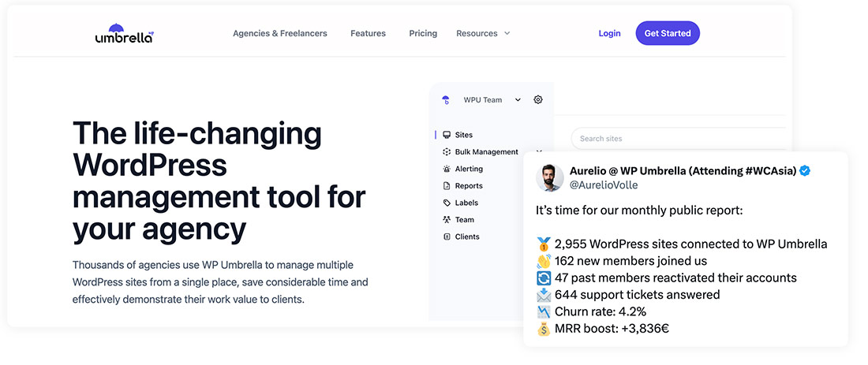Click the Sites monitor icon
868x365 pixels.
tap(447, 135)
